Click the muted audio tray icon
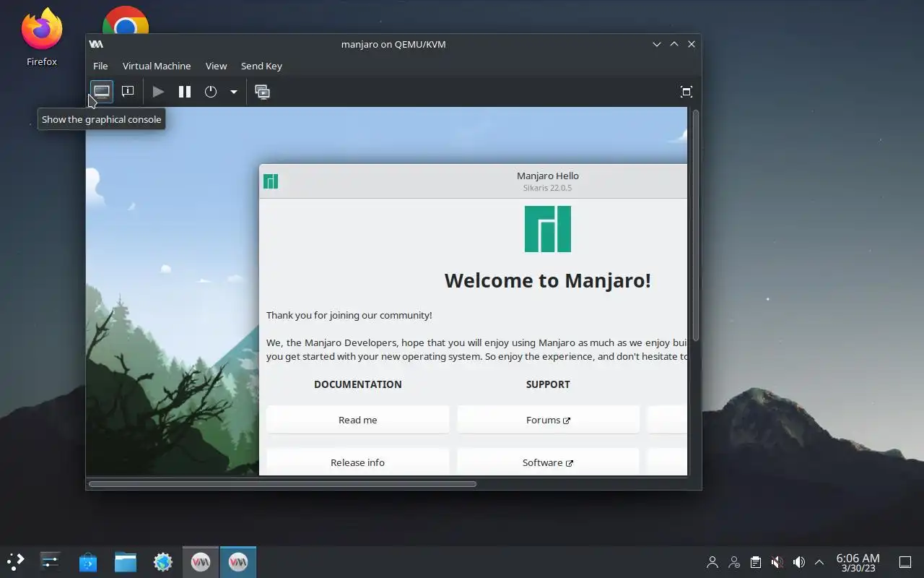This screenshot has height=578, width=924. tap(777, 562)
